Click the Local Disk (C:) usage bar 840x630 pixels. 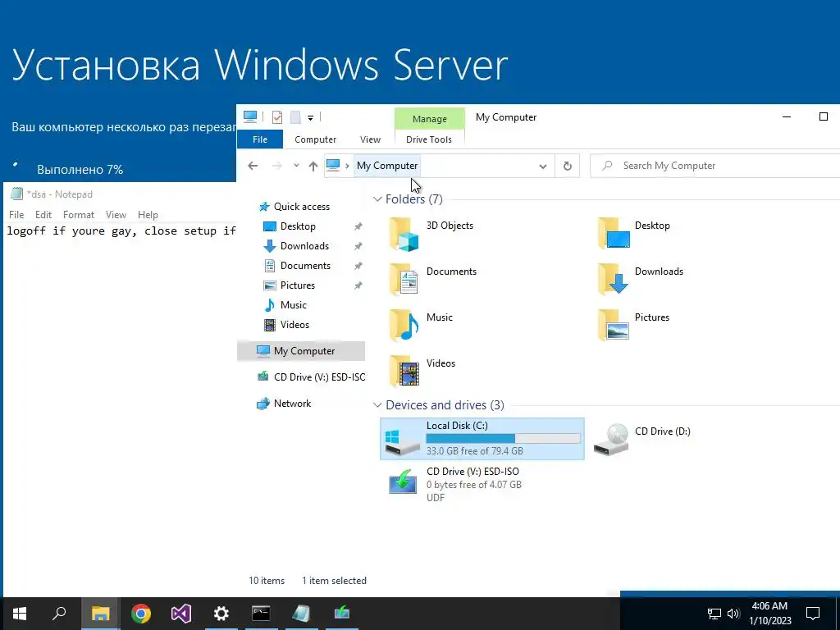[503, 439]
